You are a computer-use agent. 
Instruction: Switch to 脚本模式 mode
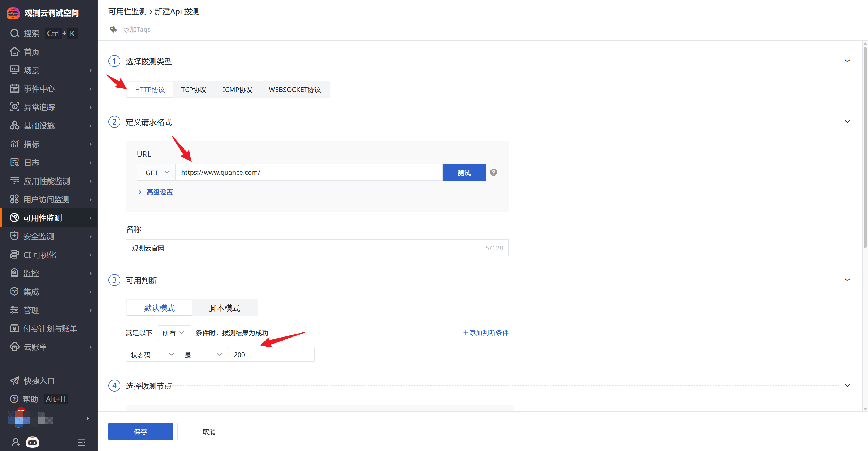224,308
